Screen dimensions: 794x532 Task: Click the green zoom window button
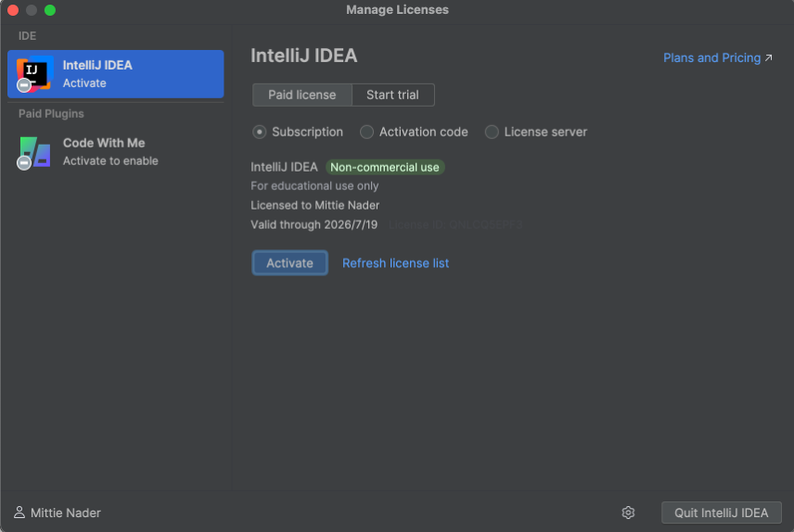(x=50, y=10)
